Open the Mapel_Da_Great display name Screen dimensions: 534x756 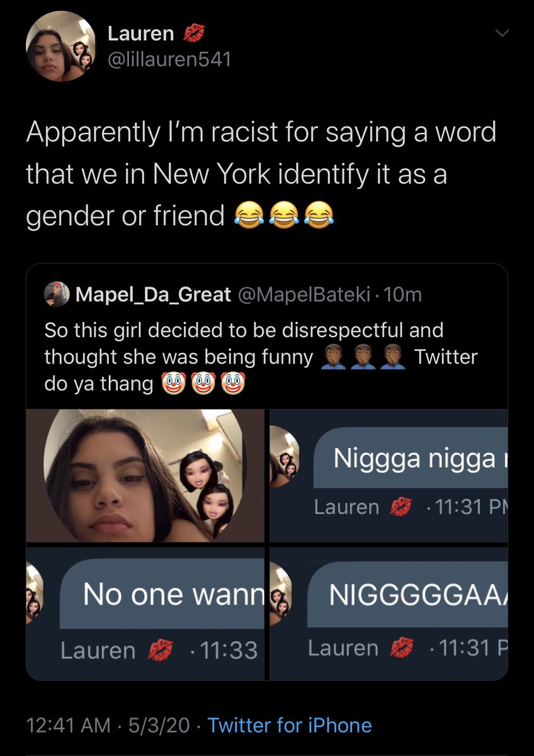(153, 294)
